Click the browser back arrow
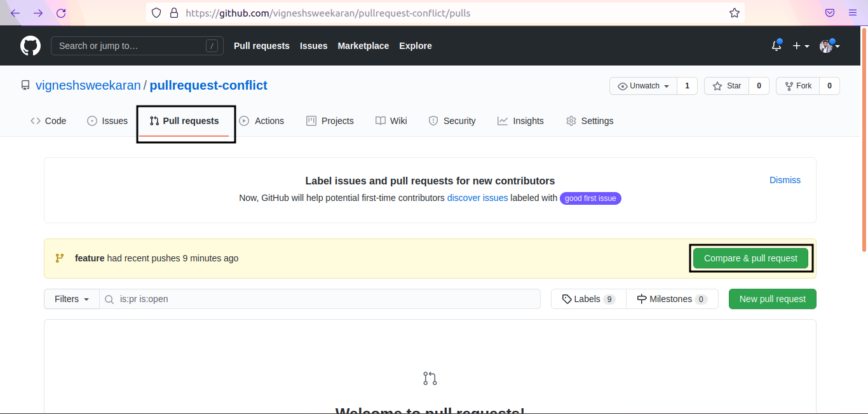This screenshot has width=868, height=414. pyautogui.click(x=15, y=13)
